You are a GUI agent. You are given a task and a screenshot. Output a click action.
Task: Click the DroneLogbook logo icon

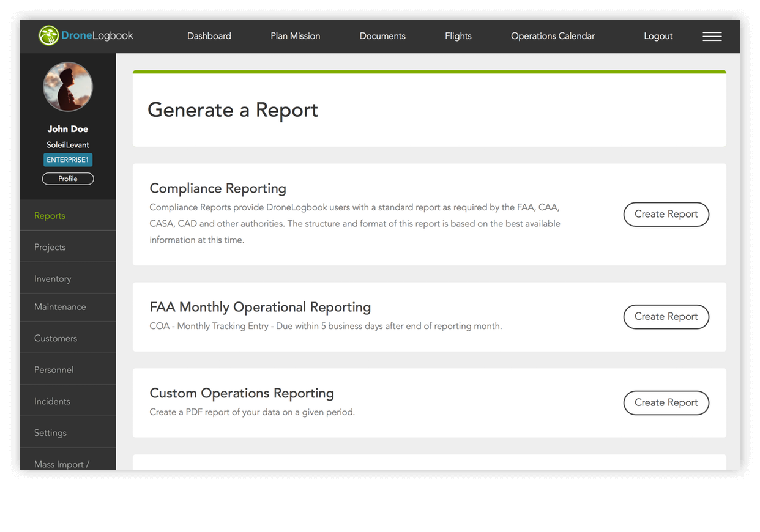coord(49,36)
